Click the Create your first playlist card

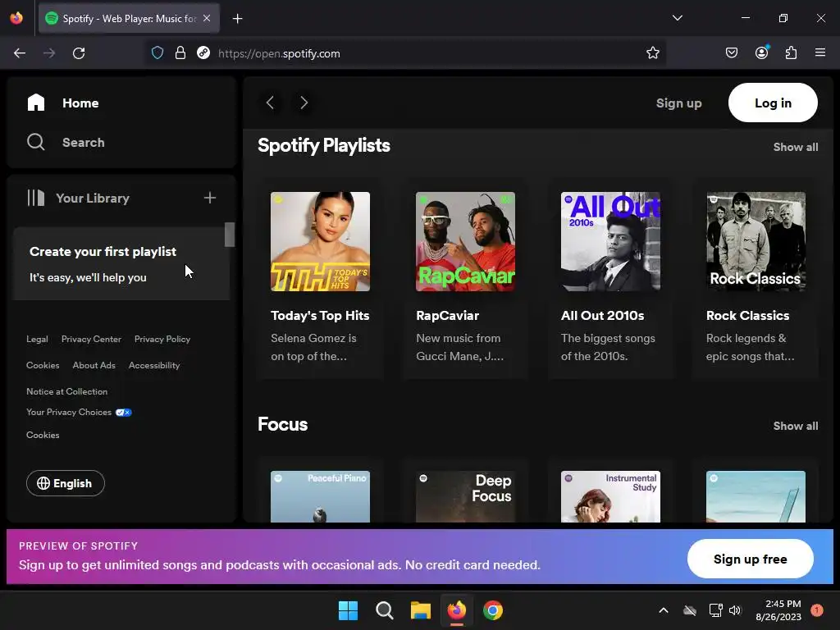[x=121, y=263]
